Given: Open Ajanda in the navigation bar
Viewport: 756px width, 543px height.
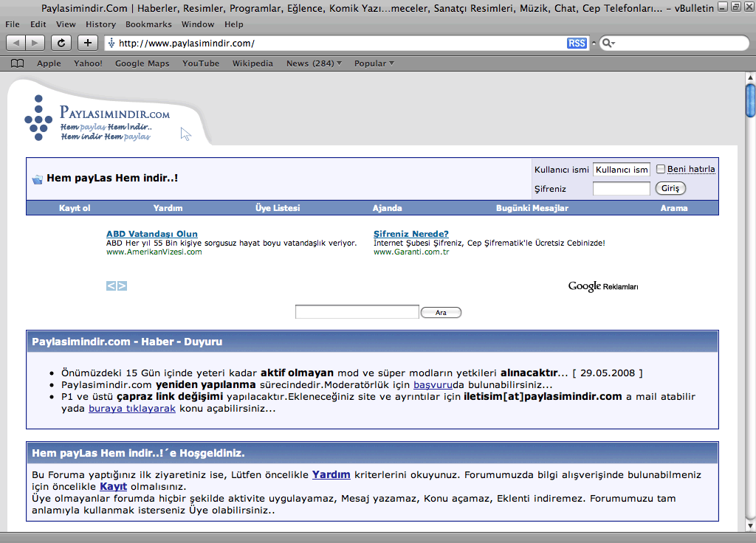Looking at the screenshot, I should (387, 208).
